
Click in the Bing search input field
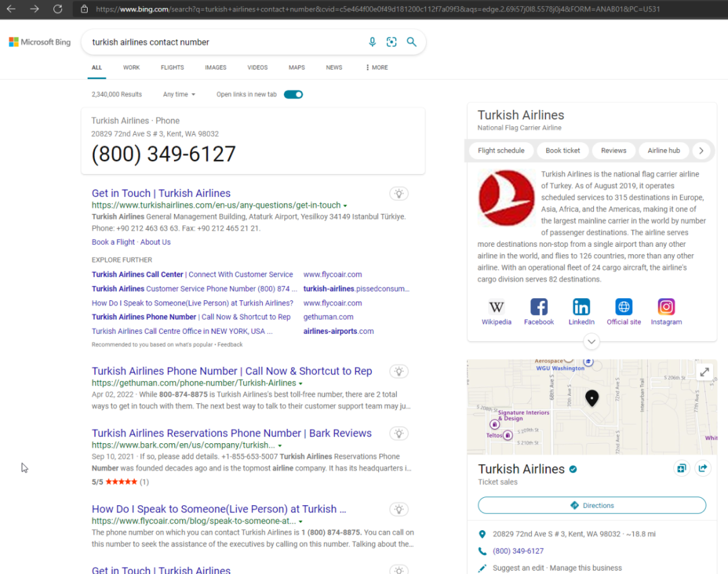coord(225,42)
